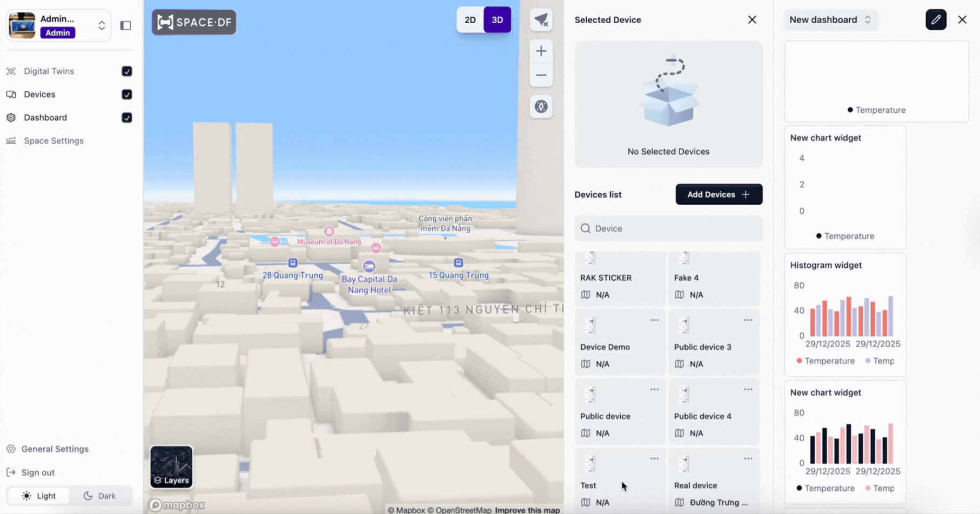
Task: Toggle the Devices checkbox
Action: [x=127, y=94]
